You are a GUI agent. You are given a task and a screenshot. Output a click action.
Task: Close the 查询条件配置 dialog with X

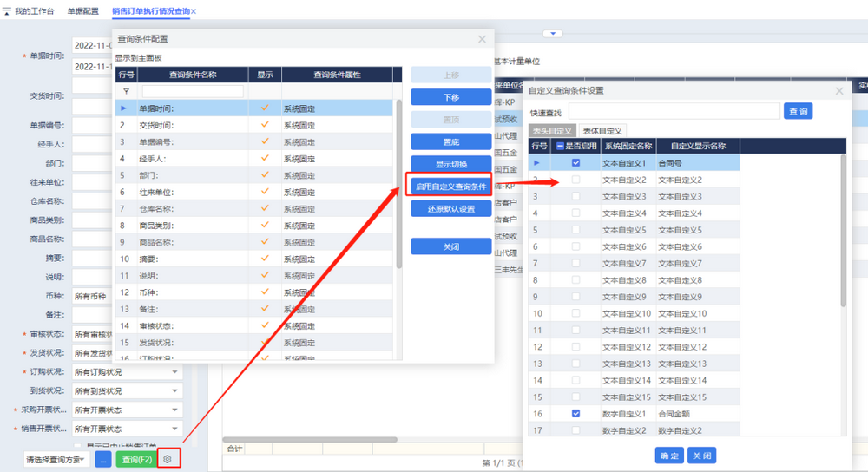pos(483,39)
